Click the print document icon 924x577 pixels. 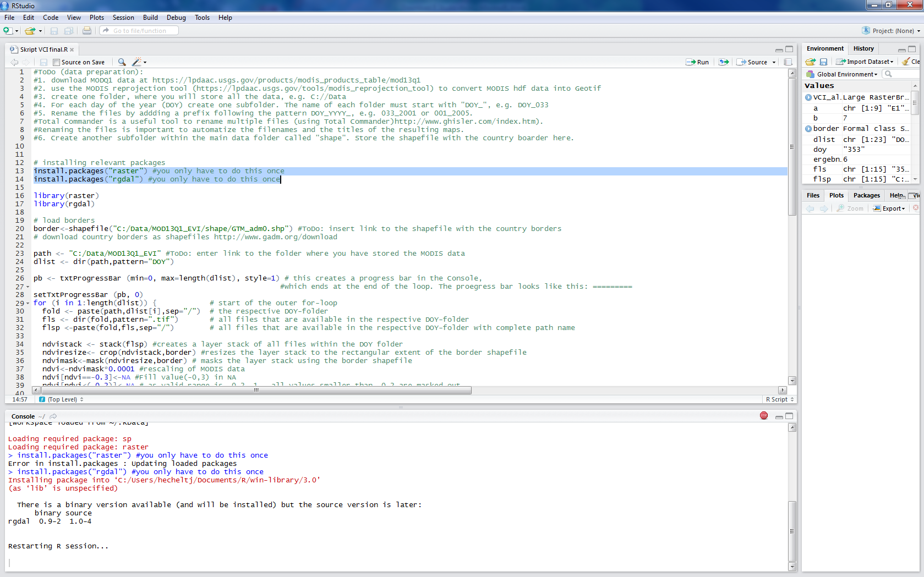pyautogui.click(x=87, y=31)
